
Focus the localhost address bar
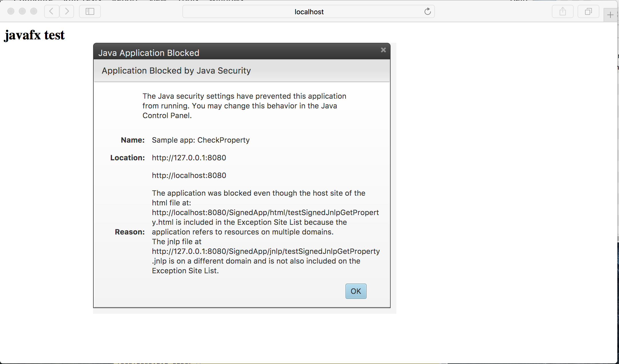tap(308, 12)
